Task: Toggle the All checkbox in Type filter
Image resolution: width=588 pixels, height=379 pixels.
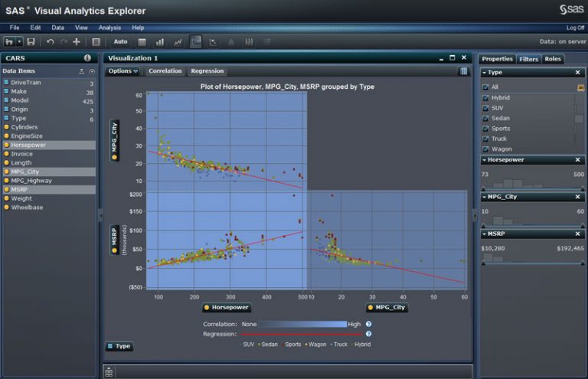Action: point(485,87)
